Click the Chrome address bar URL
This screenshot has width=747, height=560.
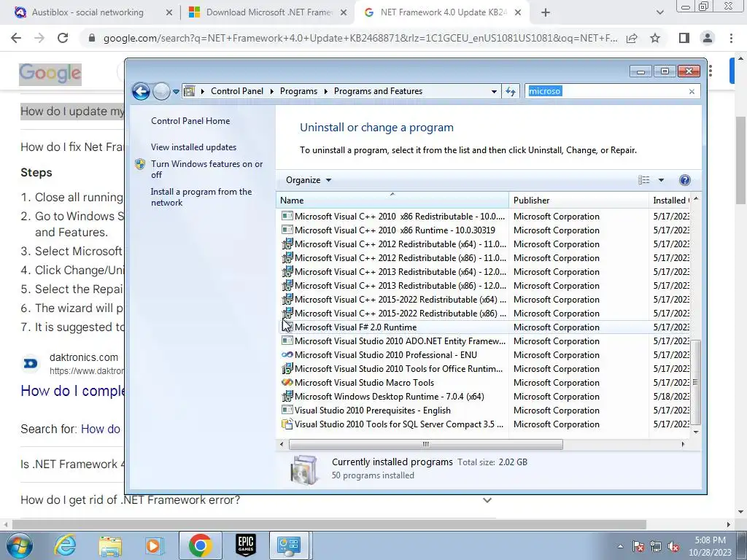(360, 38)
